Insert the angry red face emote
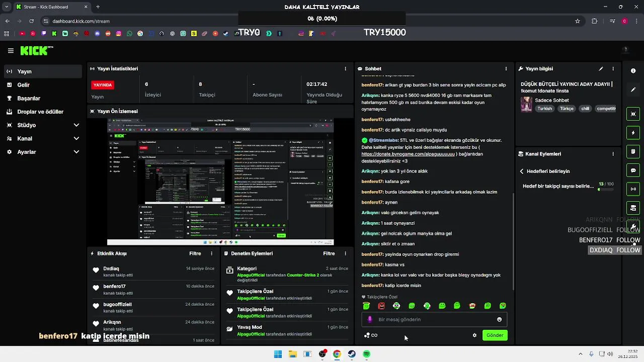644x362 pixels. click(381, 306)
